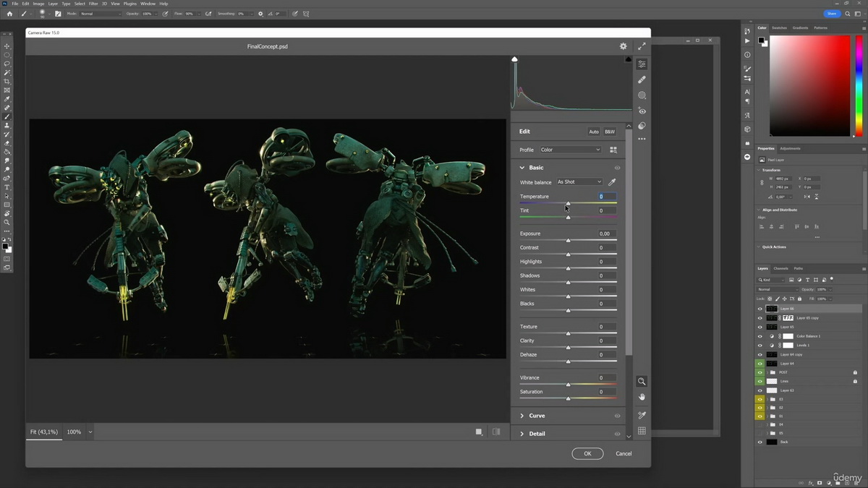Click the Saturation slider handle
Viewport: 868px width, 488px height.
pos(568,398)
